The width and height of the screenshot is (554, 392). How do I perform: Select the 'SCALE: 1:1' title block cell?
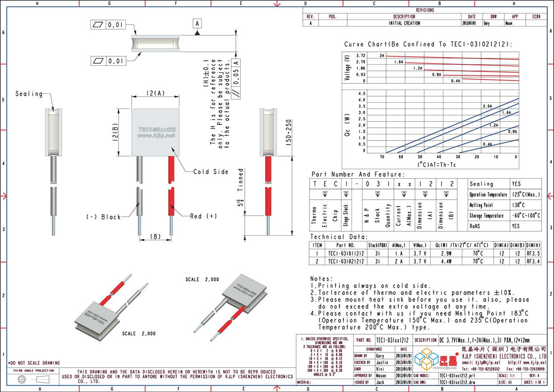[509, 376]
